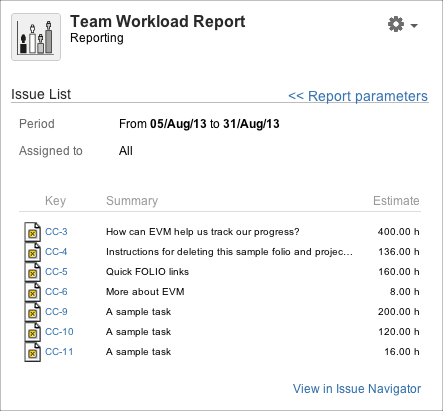Click the issue type icon for CC-10
The height and width of the screenshot is (411, 443).
pos(33,332)
